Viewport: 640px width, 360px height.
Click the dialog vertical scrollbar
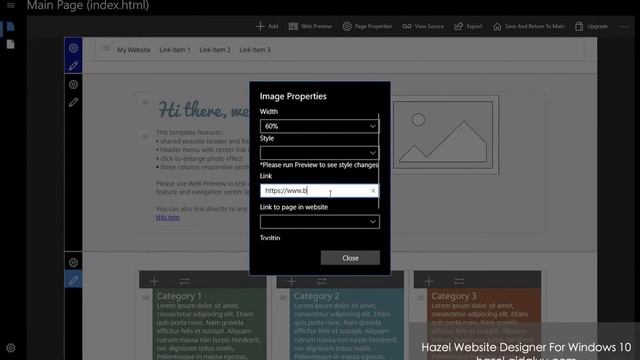[379, 161]
